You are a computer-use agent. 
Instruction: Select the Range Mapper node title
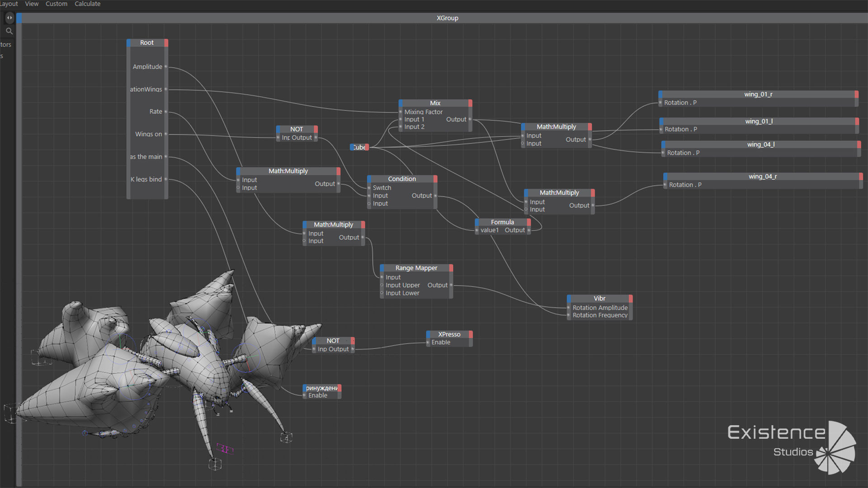(416, 268)
